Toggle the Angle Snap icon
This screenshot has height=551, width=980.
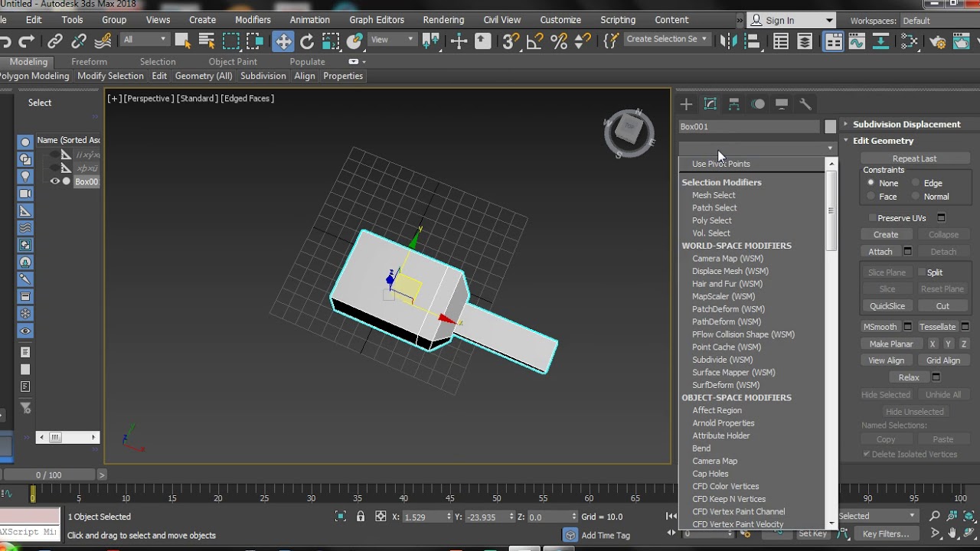tap(535, 41)
